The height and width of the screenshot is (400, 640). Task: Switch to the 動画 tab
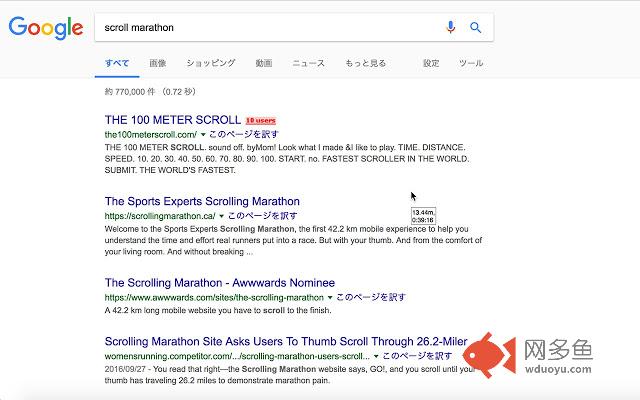[264, 63]
